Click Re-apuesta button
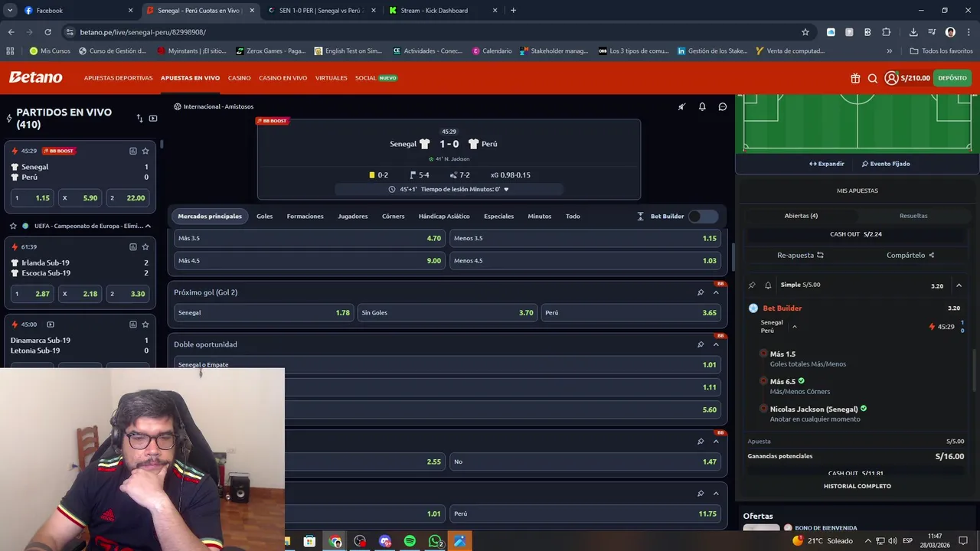 pos(800,255)
